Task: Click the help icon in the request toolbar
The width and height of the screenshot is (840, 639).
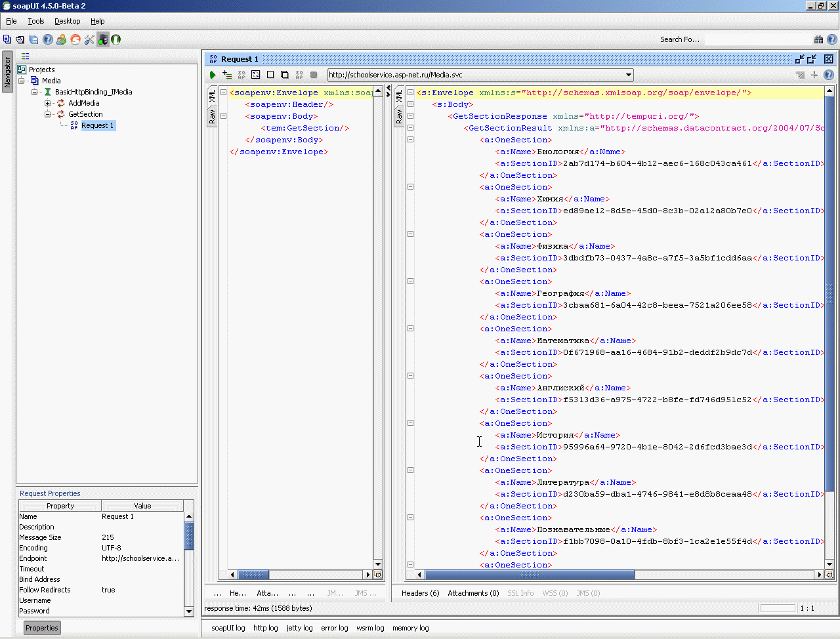Action: 829,75
